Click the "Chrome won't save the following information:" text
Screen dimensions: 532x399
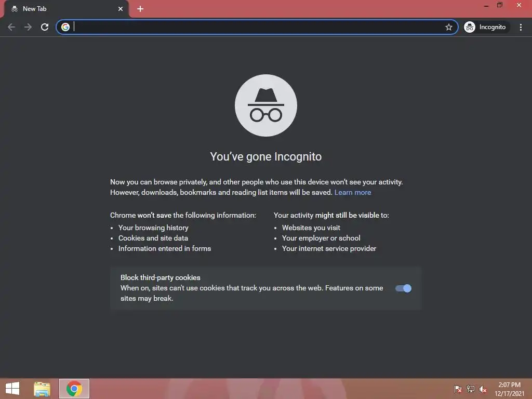[x=183, y=216]
